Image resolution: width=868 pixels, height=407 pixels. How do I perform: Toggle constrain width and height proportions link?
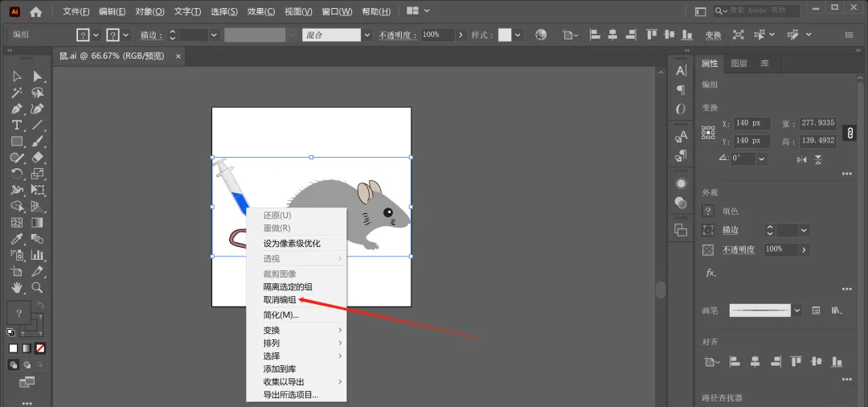[x=850, y=133]
